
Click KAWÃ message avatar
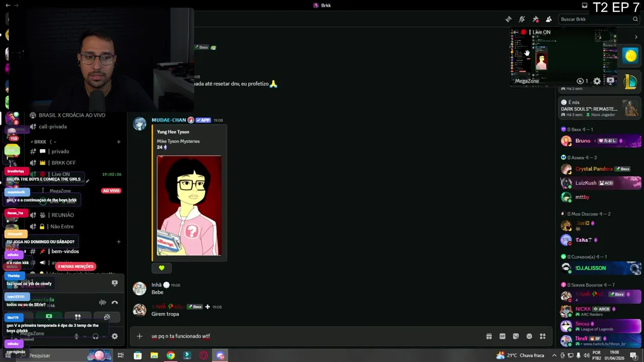click(139, 310)
